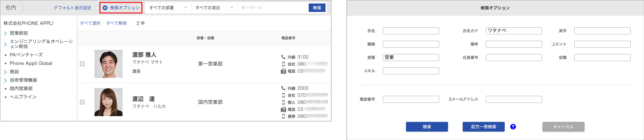The image size is (644, 140).
Task: Click the 役職 input field
Action: pyautogui.click(x=602, y=58)
